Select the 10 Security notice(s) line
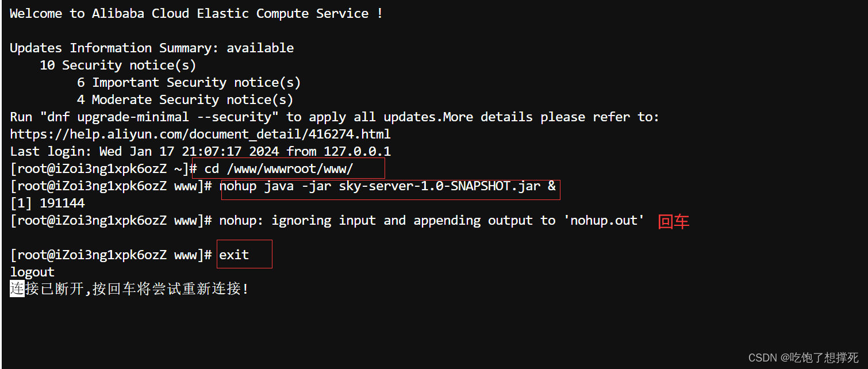Image resolution: width=868 pixels, height=369 pixels. coord(118,66)
